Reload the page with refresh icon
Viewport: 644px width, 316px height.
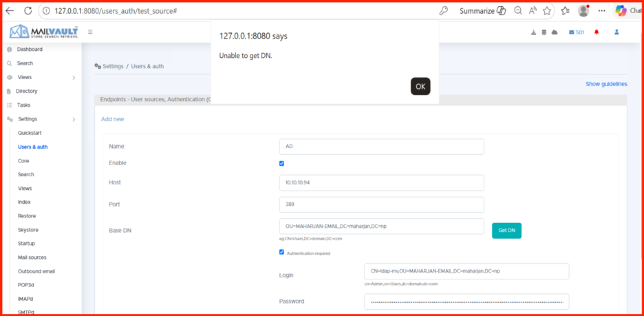point(28,11)
